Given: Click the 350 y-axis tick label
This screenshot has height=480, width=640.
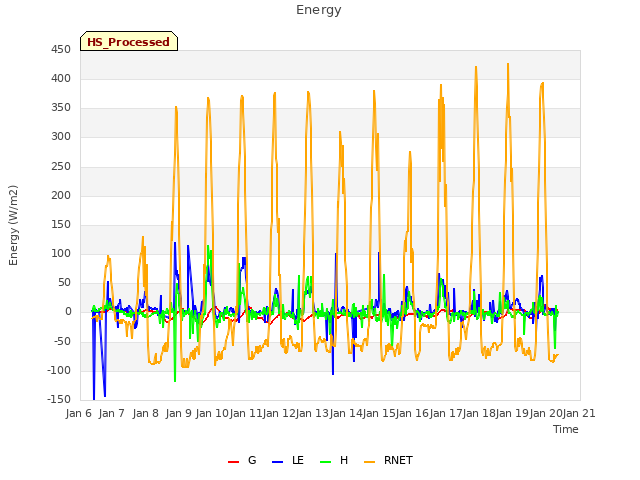Looking at the screenshot, I should pyautogui.click(x=61, y=108).
